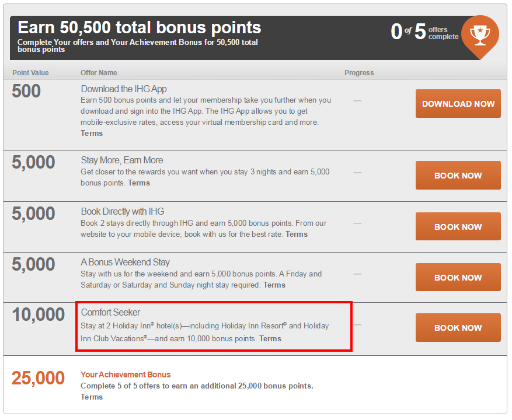This screenshot has width=512, height=420.
Task: Click the Your Achievement Bonus heading
Action: (126, 374)
